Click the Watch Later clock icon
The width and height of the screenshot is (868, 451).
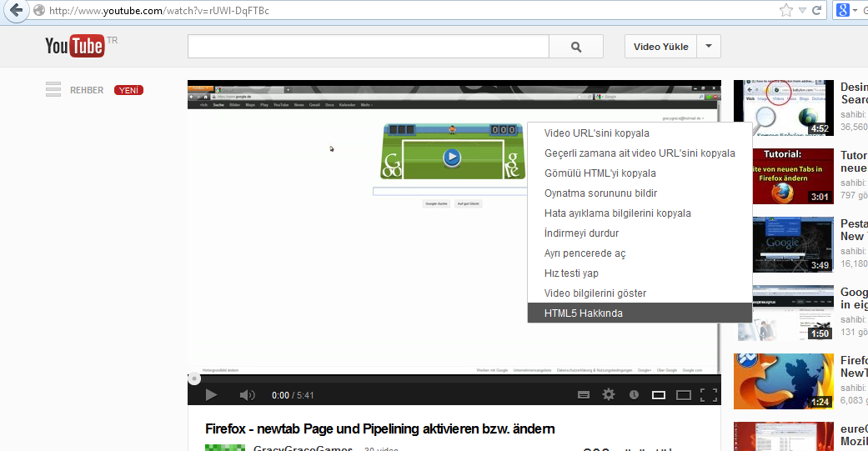tap(634, 395)
